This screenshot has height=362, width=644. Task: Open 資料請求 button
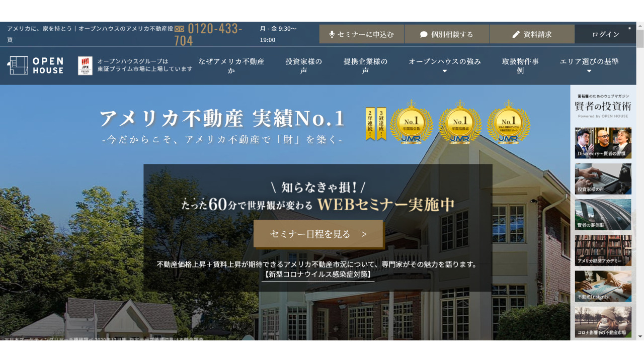click(x=532, y=34)
